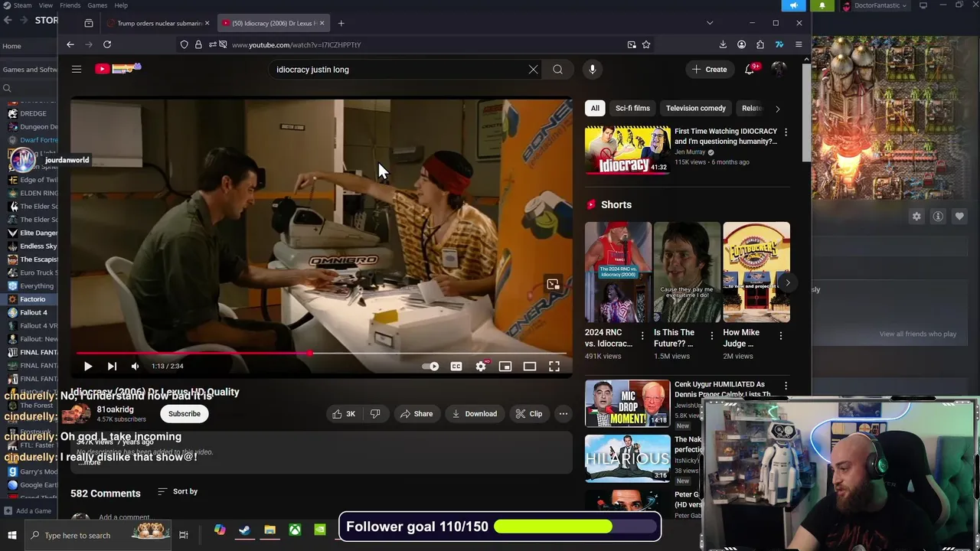
Task: Open the Cenk Uygur HUMILIATED video thumbnail
Action: click(627, 403)
